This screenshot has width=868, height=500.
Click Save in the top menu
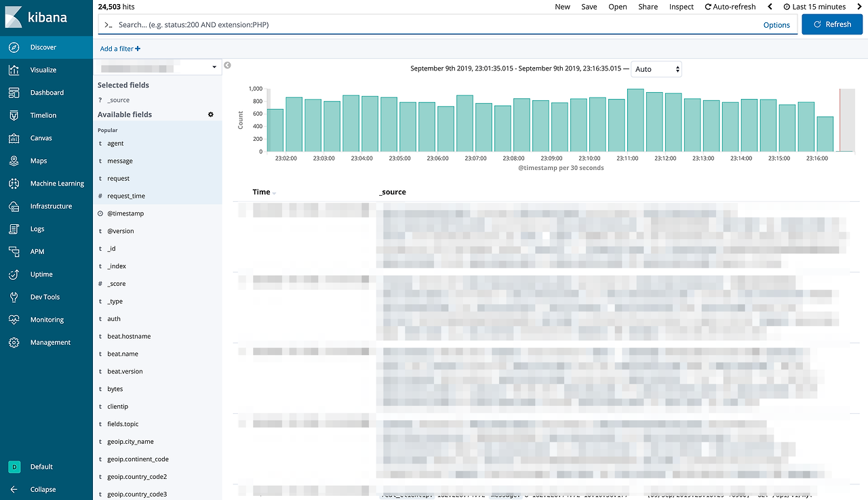pyautogui.click(x=589, y=7)
